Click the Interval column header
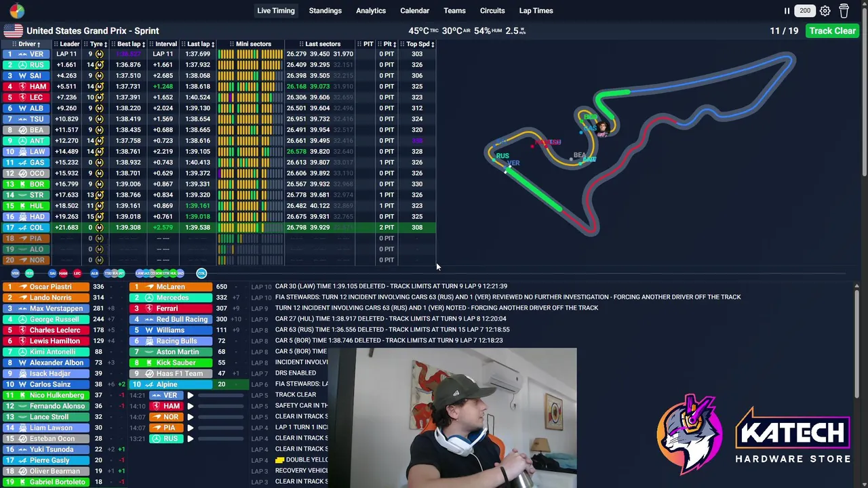The height and width of the screenshot is (488, 868). click(x=165, y=44)
